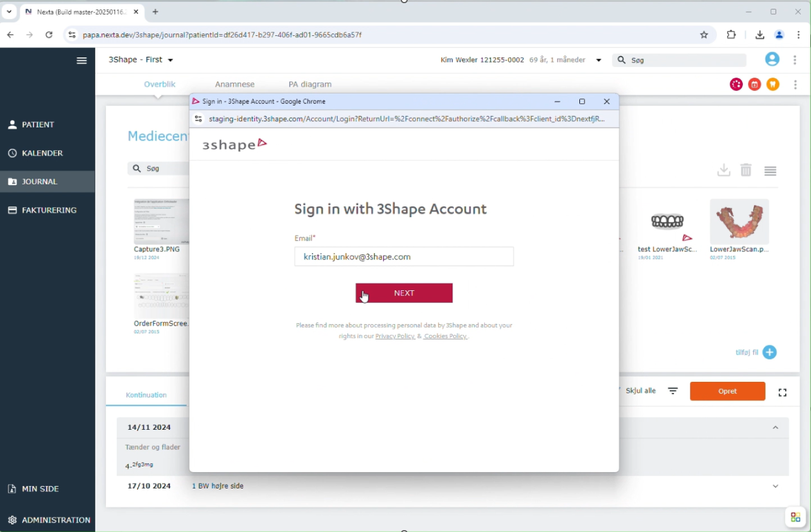Viewport: 811px width, 532px height.
Task: Click Skjul alle
Action: (x=641, y=391)
